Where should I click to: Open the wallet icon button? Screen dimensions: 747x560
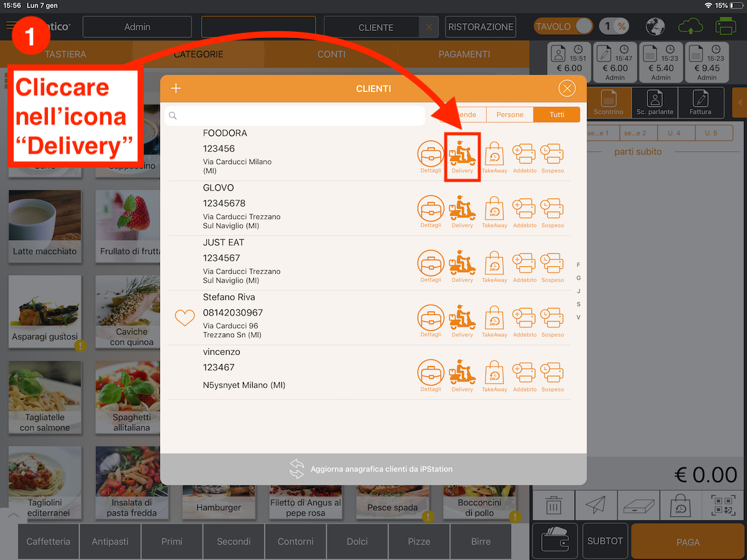[555, 541]
